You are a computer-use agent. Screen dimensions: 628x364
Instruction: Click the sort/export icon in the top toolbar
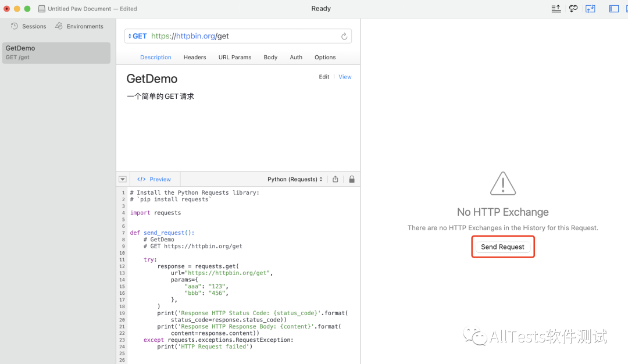pyautogui.click(x=555, y=9)
